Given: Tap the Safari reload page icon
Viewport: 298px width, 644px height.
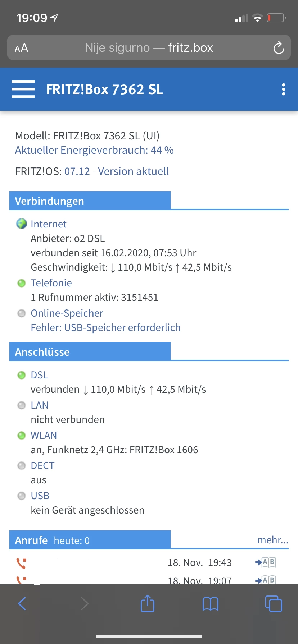Looking at the screenshot, I should point(279,48).
